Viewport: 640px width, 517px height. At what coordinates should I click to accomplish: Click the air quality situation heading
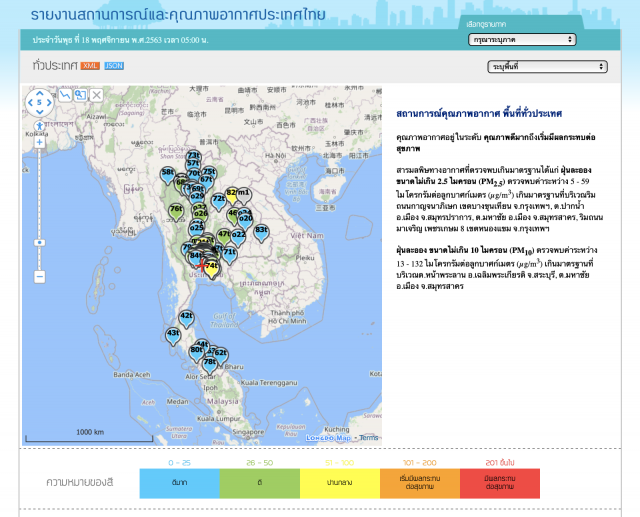[479, 113]
